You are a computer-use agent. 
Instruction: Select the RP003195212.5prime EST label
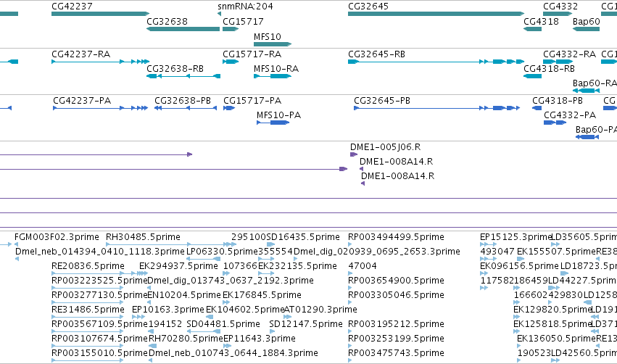397,324
